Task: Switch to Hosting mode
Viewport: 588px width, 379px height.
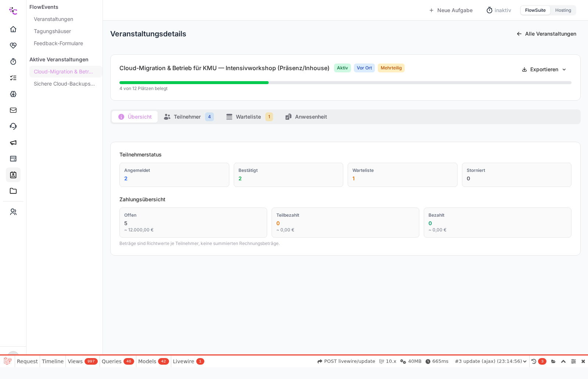Action: coord(563,10)
